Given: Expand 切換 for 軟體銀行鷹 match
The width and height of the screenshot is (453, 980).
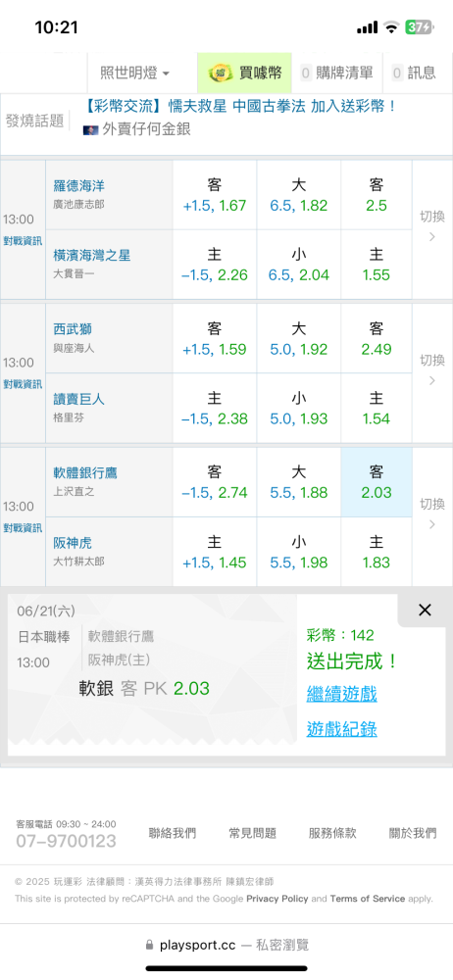Looking at the screenshot, I should point(432,514).
